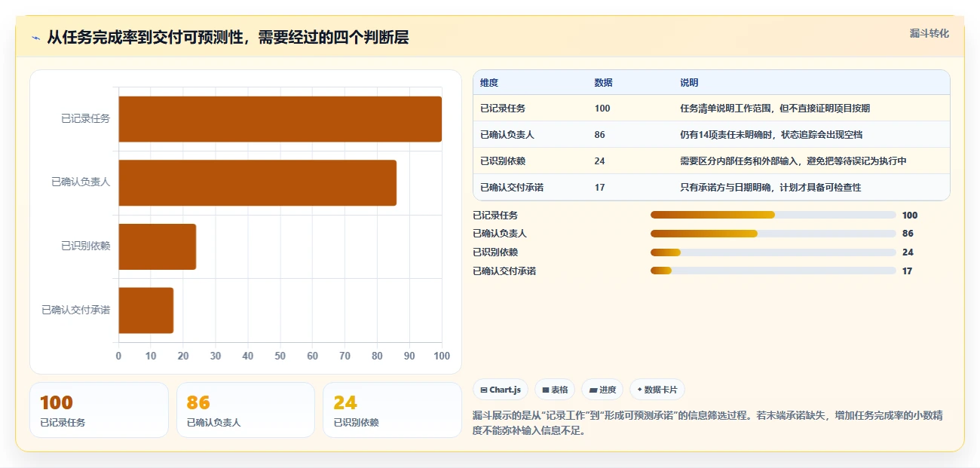Select the 进度 chip

[x=602, y=390]
